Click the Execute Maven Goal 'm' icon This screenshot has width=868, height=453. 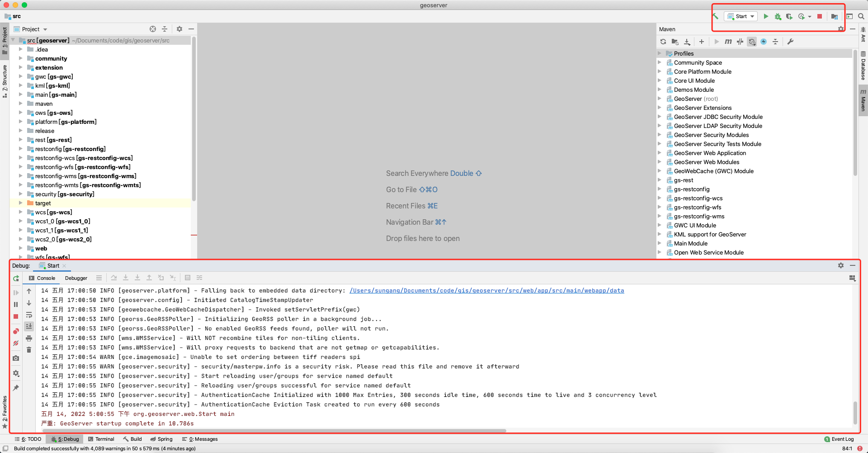[x=728, y=42]
